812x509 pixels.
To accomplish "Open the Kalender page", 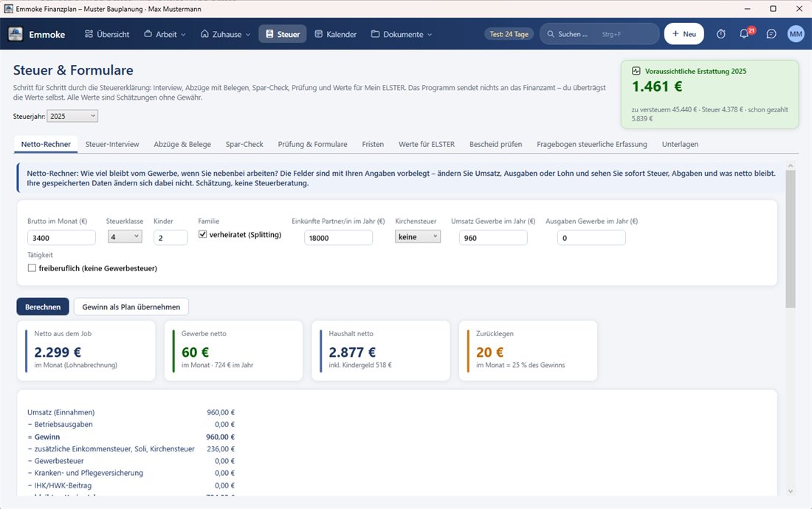I will tap(336, 34).
